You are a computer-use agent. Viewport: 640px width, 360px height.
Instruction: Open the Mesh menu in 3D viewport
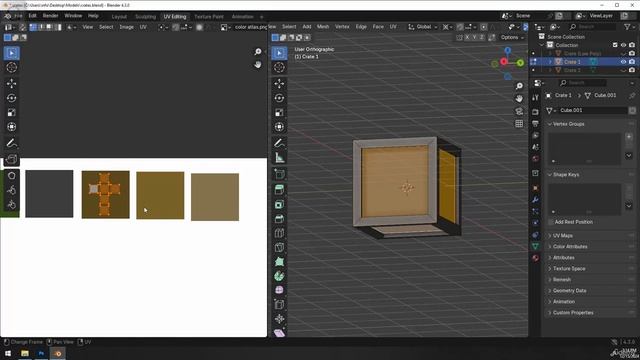pyautogui.click(x=323, y=27)
